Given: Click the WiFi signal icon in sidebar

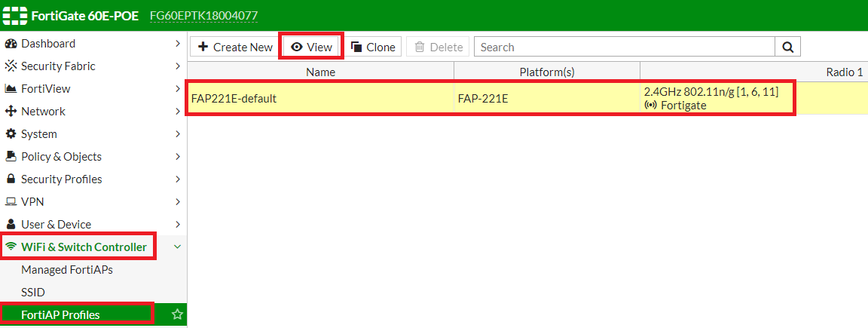Looking at the screenshot, I should tap(11, 247).
